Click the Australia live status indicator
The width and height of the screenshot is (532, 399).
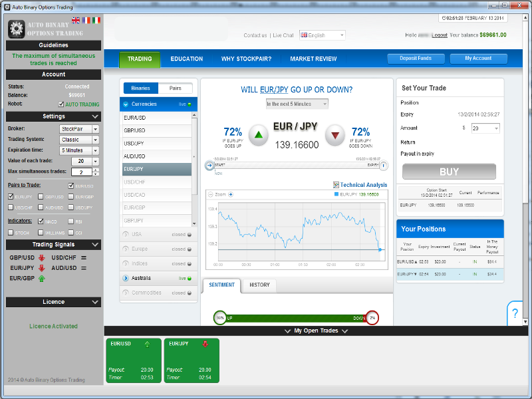click(190, 279)
